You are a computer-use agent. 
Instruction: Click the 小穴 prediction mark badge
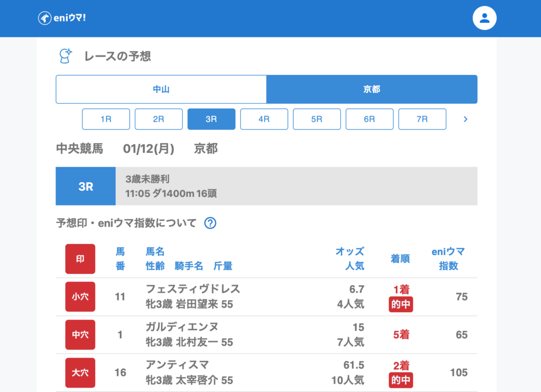pyautogui.click(x=80, y=297)
